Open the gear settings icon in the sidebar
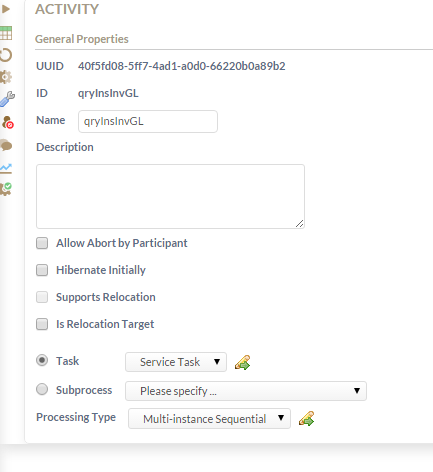This screenshot has height=472, width=433. 6,77
